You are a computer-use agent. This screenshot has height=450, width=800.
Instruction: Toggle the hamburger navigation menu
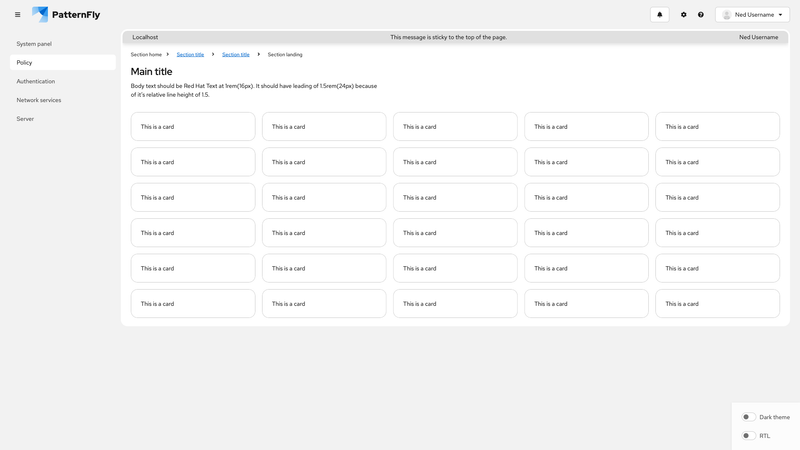coord(17,15)
